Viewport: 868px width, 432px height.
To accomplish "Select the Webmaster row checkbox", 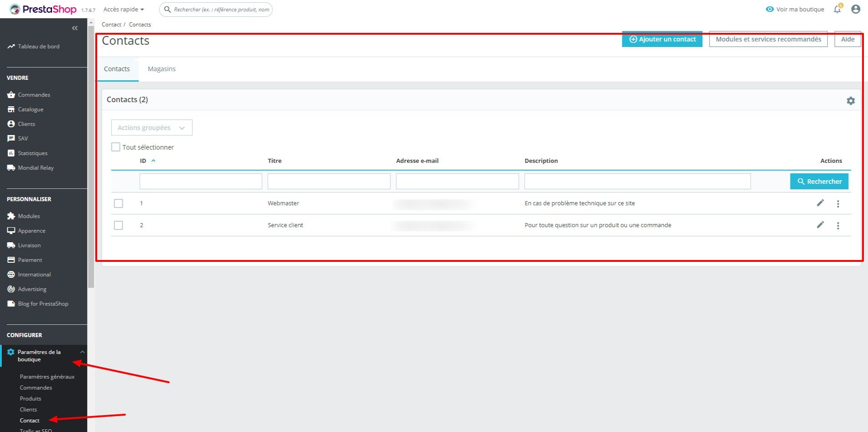I will [119, 203].
